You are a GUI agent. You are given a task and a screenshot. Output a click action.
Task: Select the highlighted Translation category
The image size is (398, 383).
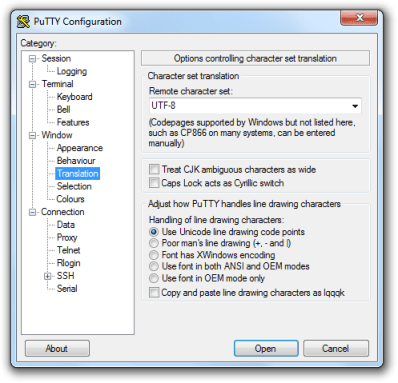pyautogui.click(x=78, y=174)
